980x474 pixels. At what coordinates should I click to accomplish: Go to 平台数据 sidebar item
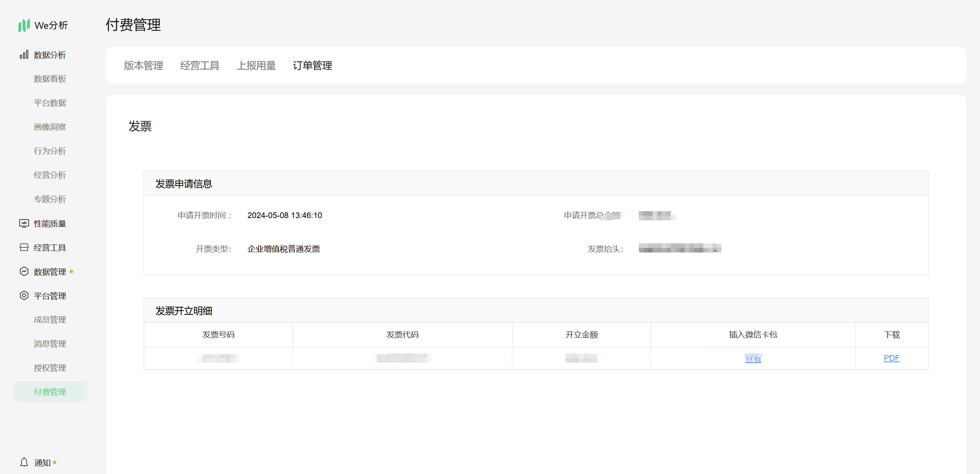pyautogui.click(x=50, y=103)
